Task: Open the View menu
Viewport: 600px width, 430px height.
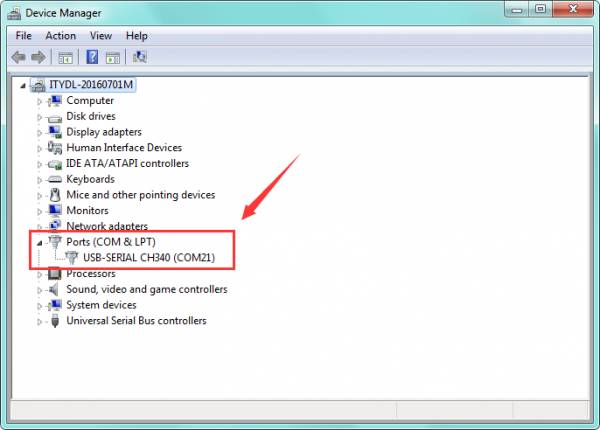Action: click(101, 36)
